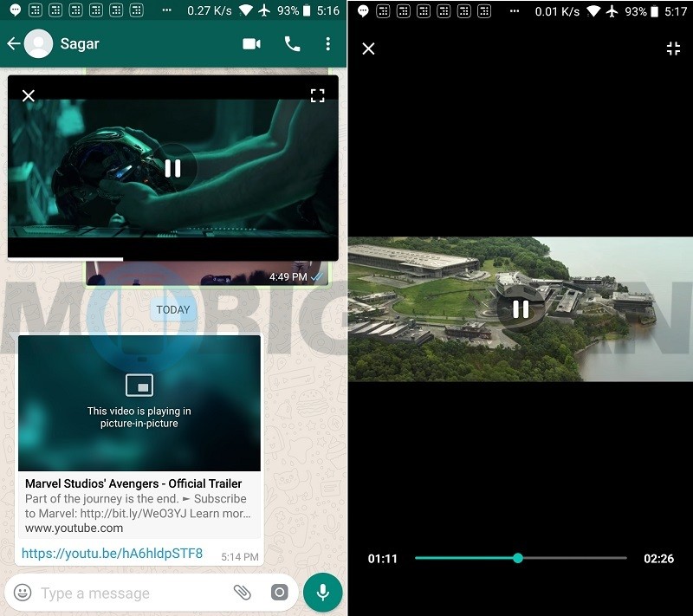
Task: Pause the picture-in-picture video in the chat
Action: [x=172, y=168]
